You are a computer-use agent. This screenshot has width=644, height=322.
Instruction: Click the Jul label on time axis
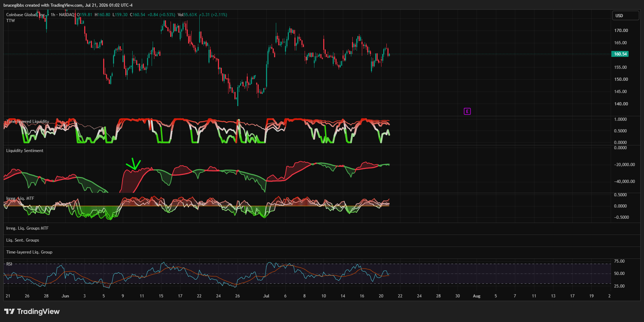(266, 296)
